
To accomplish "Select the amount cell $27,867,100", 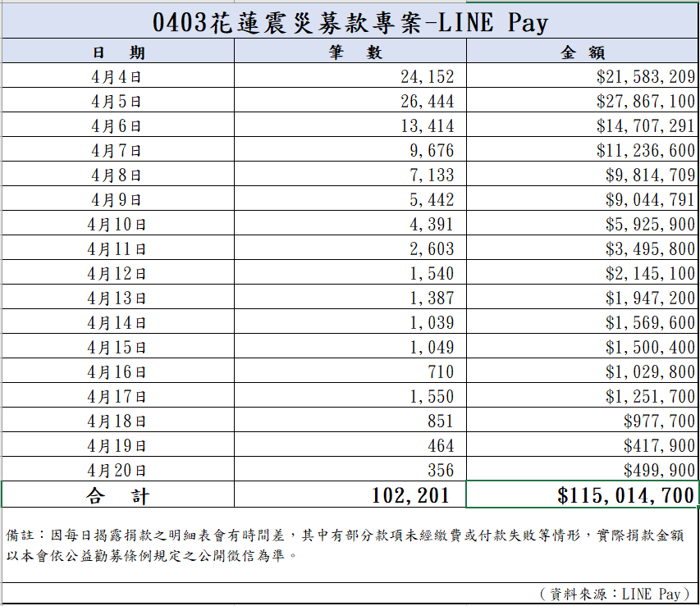I will point(583,100).
